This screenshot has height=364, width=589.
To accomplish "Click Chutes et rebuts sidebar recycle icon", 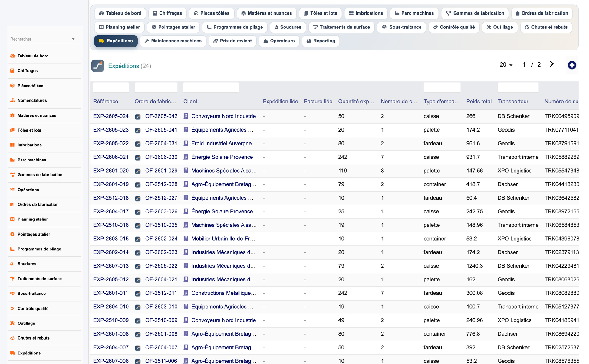I will pyautogui.click(x=12, y=338).
